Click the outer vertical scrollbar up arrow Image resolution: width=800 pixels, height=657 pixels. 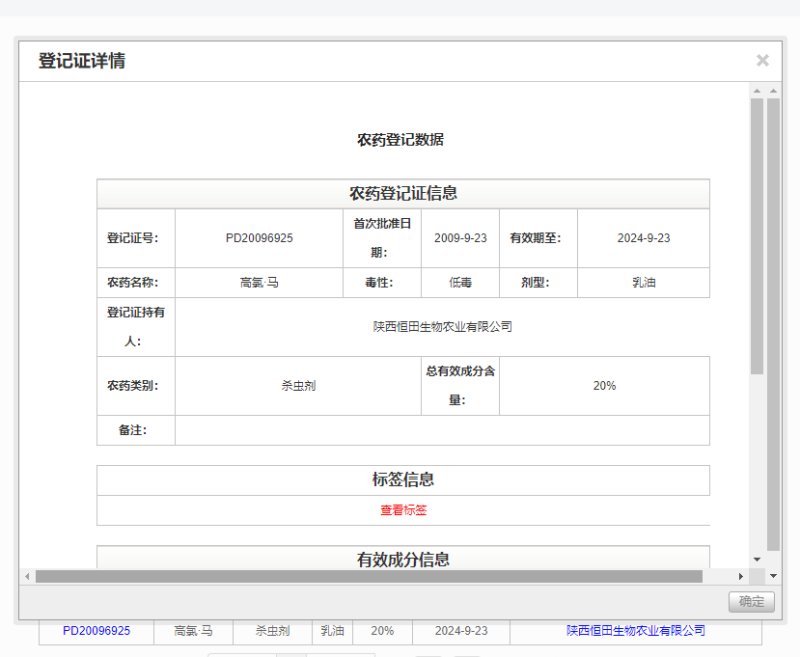(773, 91)
